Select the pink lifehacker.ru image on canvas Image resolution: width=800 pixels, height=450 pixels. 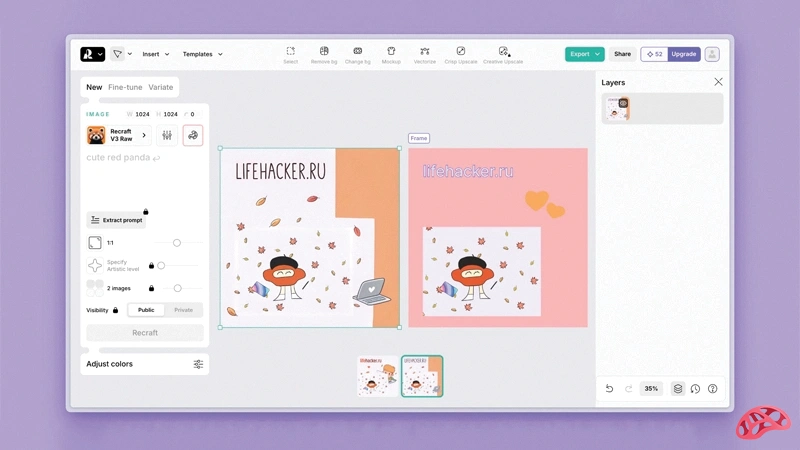498,238
